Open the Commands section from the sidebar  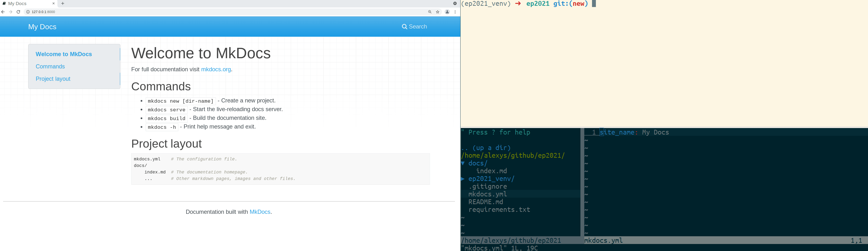pos(50,66)
